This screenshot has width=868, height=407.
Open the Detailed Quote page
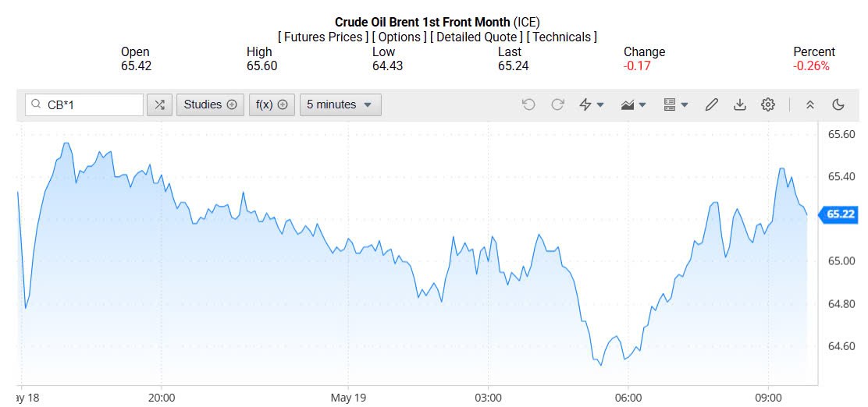(x=477, y=37)
